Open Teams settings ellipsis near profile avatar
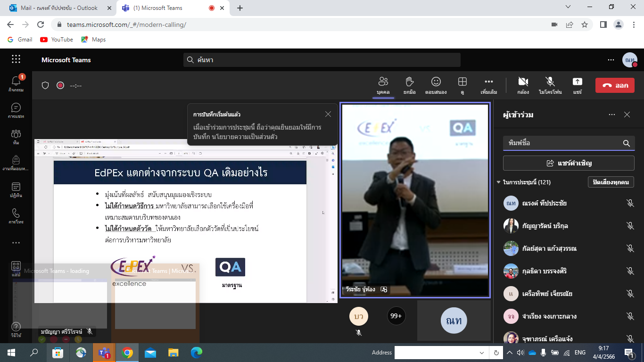The width and height of the screenshot is (644, 362). (x=611, y=60)
